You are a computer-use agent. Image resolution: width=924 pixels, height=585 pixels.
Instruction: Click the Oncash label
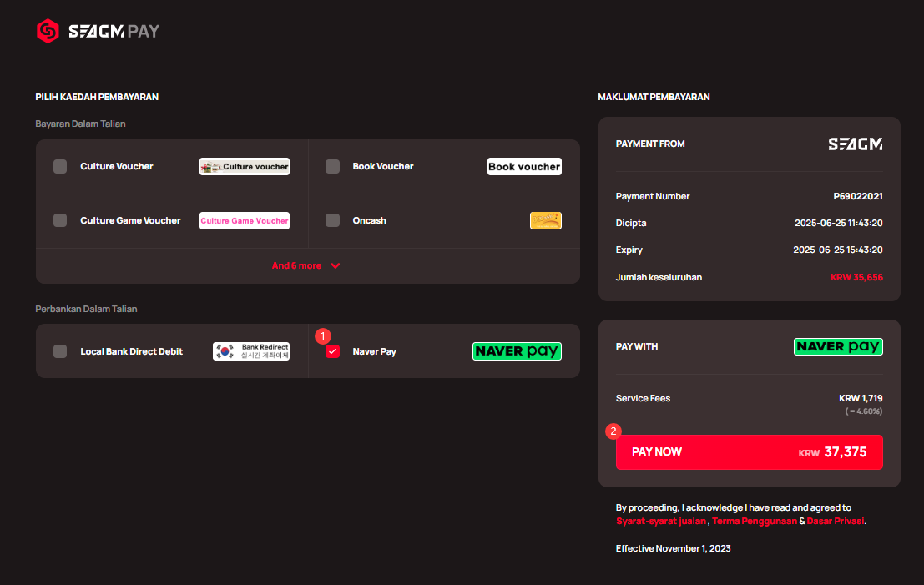coord(370,221)
